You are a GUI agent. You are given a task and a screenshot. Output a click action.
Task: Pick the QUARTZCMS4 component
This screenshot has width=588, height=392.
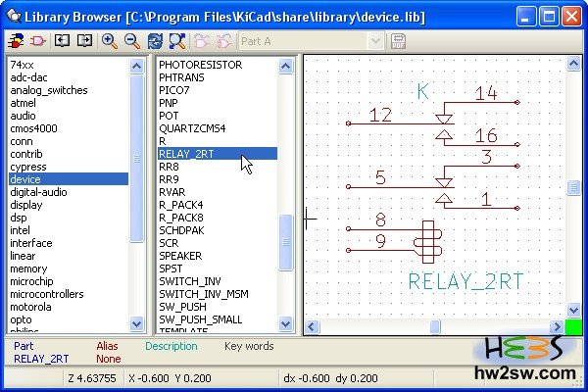(192, 128)
